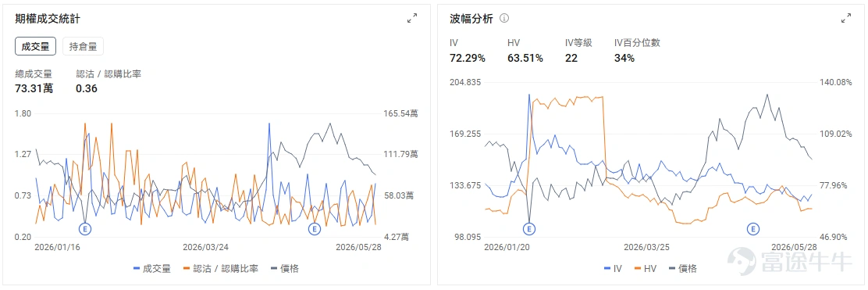
Task: Click the 2026/03/25 date axis label
Action: 646,247
